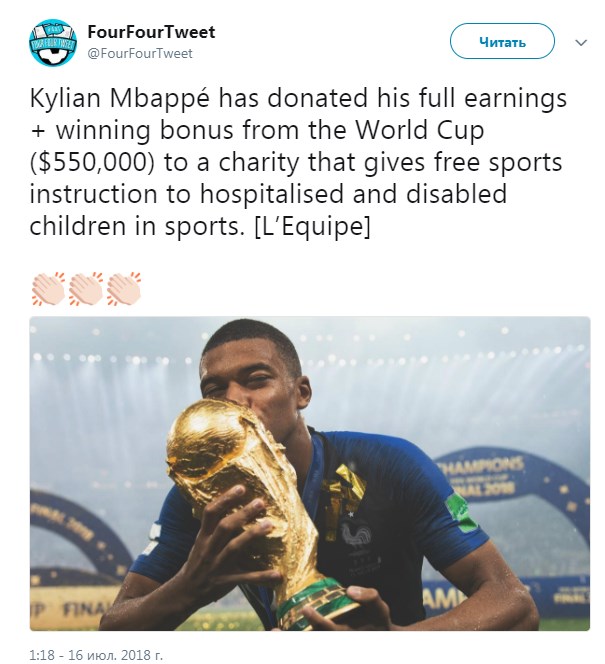The height and width of the screenshot is (664, 605).
Task: Click the second clapping hands emoji
Action: point(86,289)
